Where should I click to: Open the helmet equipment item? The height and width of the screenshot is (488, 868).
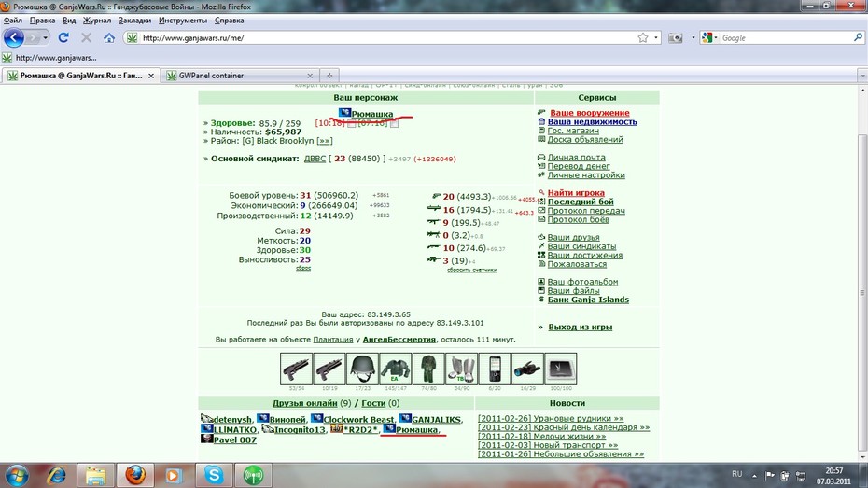tap(362, 369)
